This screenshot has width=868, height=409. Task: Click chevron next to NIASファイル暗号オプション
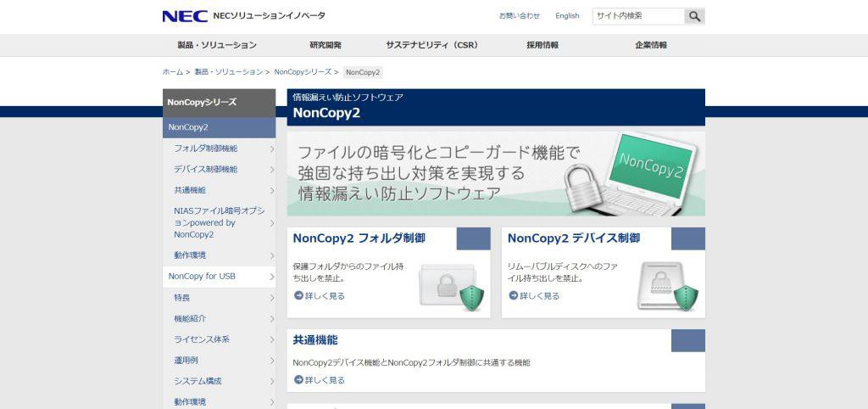(272, 223)
